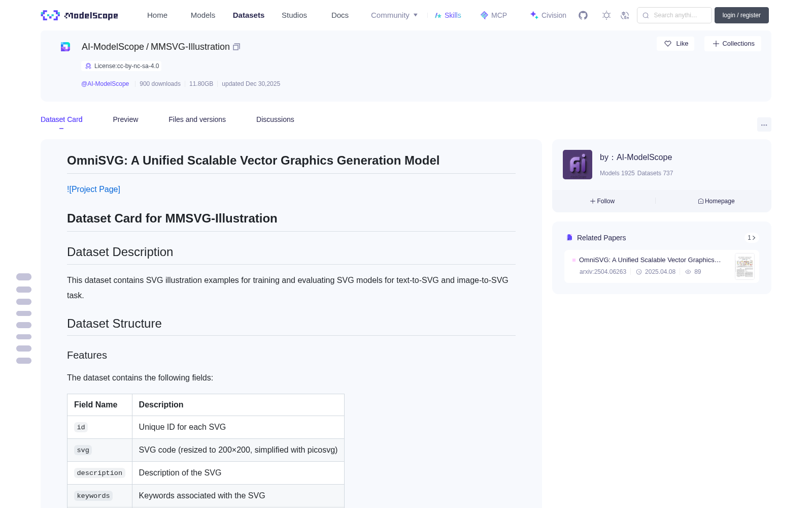
Task: Click the 'Dataset Structure' heading
Action: point(114,324)
